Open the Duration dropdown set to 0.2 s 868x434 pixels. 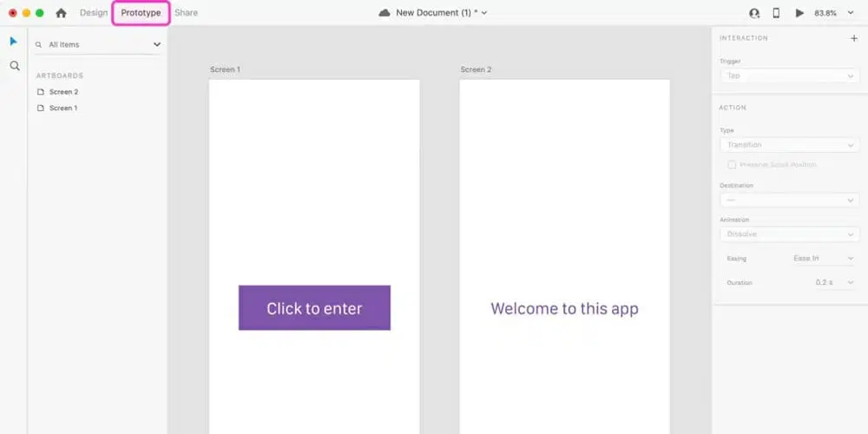834,283
